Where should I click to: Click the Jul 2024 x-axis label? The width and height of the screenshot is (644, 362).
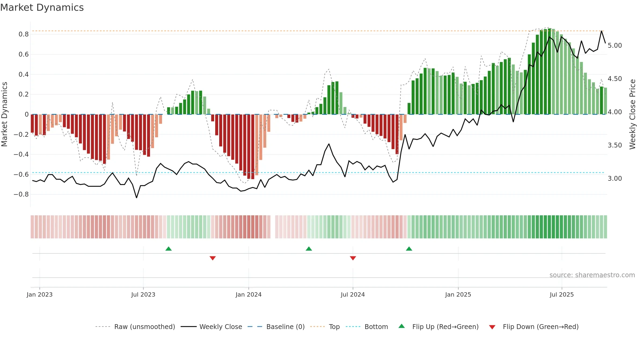coord(353,294)
